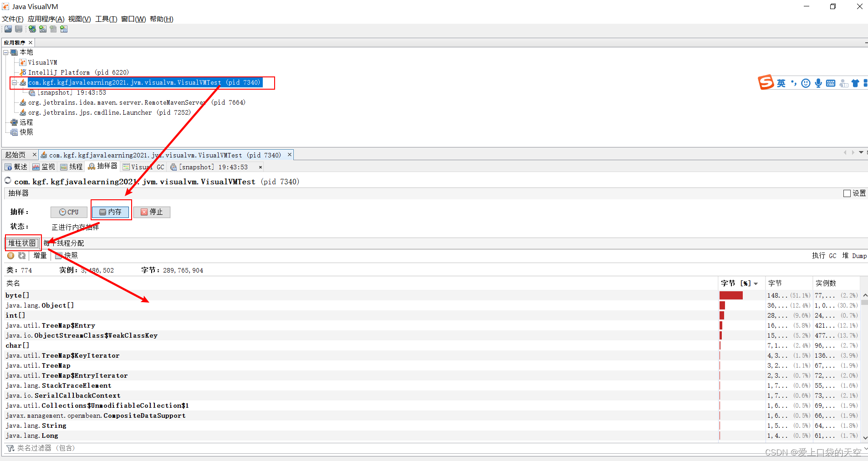Click the IntelliJ Platform node icon
Viewport: 868px width, 461px height.
coord(23,72)
